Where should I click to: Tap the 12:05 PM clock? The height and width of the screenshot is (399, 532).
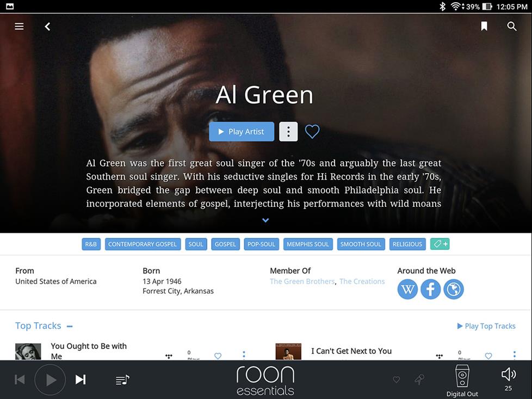pyautogui.click(x=512, y=7)
